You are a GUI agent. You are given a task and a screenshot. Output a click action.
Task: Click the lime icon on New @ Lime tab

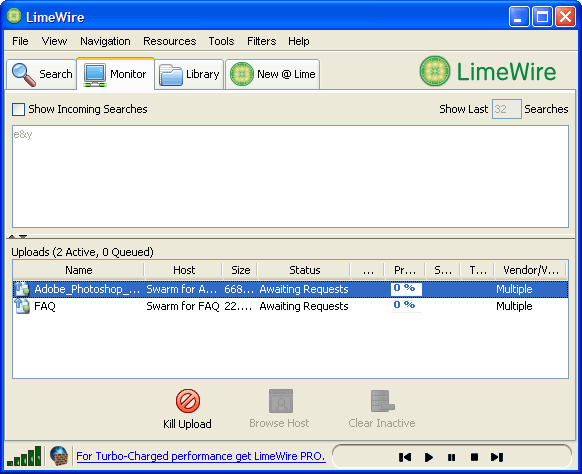coord(242,74)
